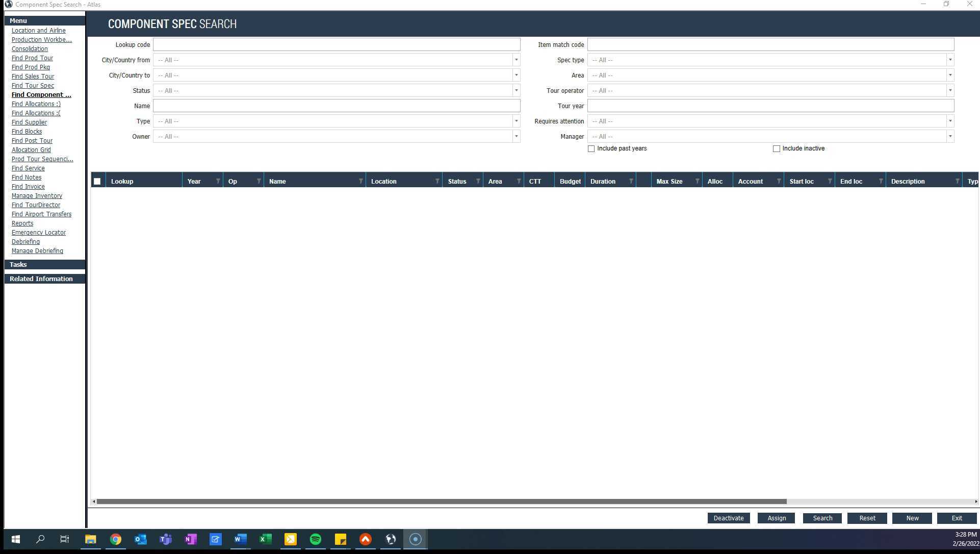This screenshot has width=980, height=554.
Task: Open Microsoft Teams from the taskbar
Action: (165, 539)
